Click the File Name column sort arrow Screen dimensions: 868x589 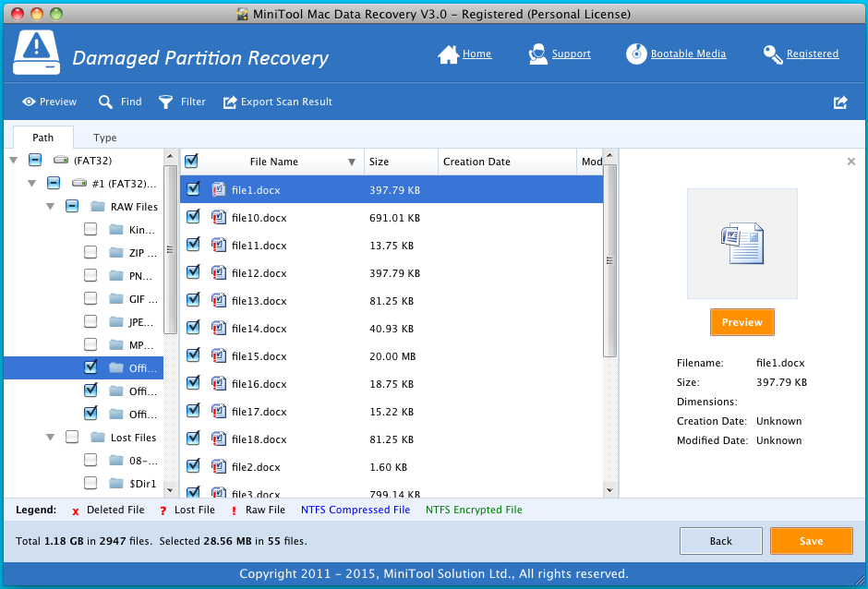(352, 162)
